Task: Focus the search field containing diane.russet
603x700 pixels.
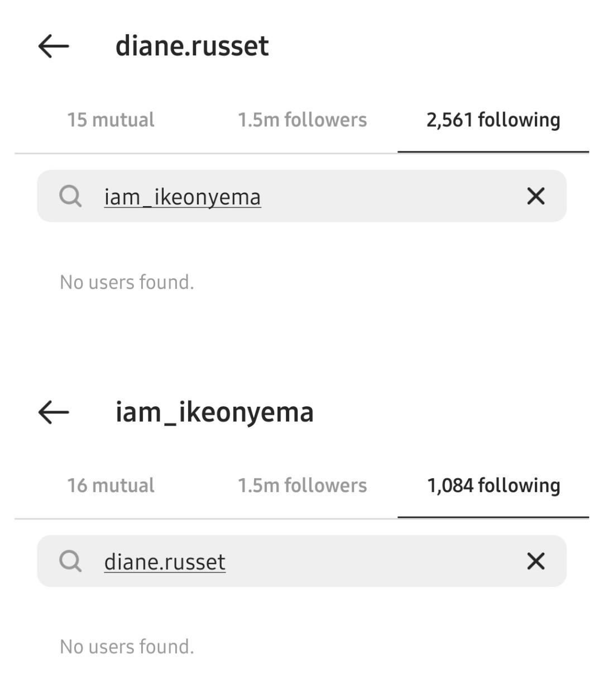Action: tap(301, 561)
